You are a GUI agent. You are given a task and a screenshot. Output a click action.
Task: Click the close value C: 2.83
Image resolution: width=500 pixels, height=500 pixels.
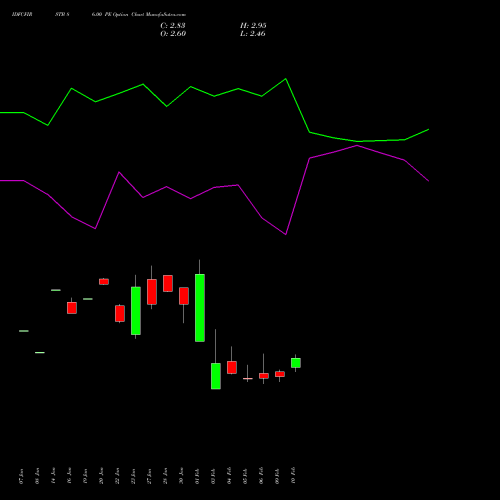(173, 26)
